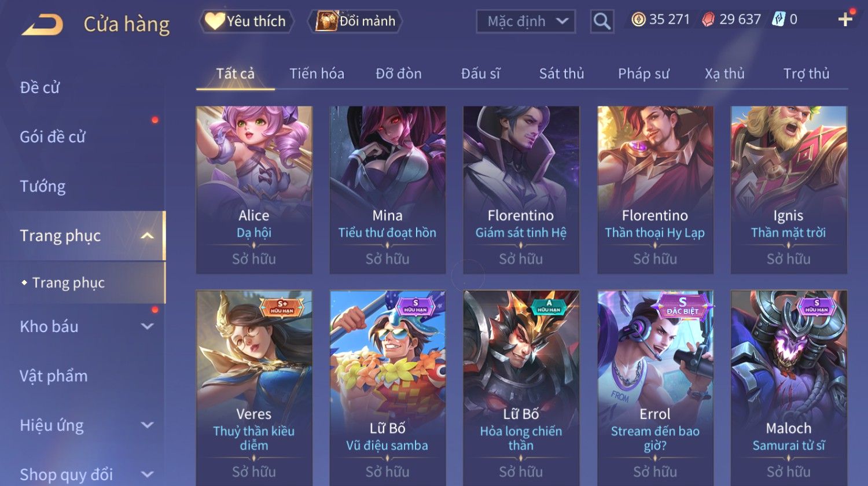The image size is (868, 486).
Task: Tap the red ruby currency icon
Action: [708, 20]
